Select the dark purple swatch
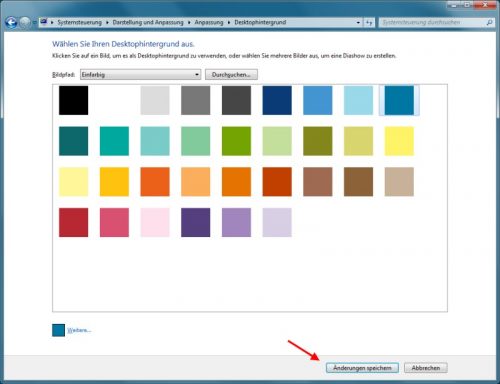The image size is (500, 384). click(196, 222)
